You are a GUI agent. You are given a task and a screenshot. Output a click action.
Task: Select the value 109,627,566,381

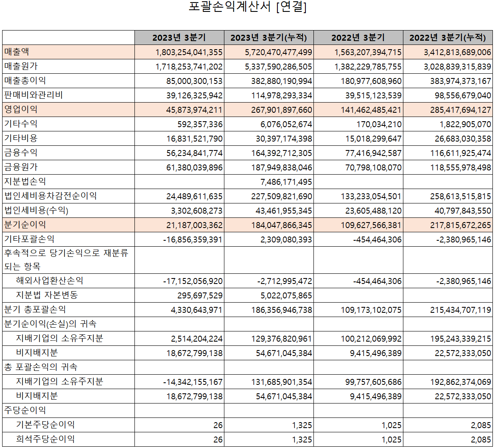point(371,225)
